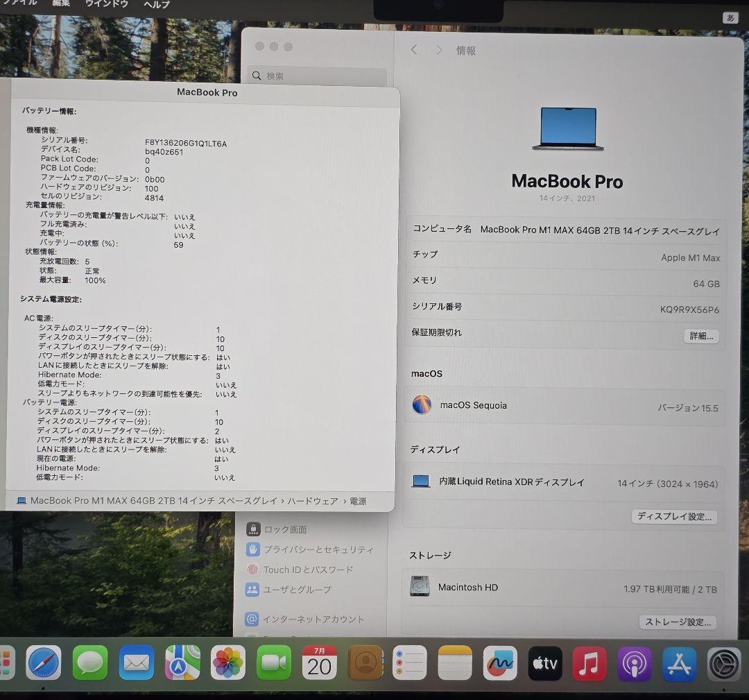This screenshot has width=749, height=700.
Task: Click the 64 GB memory value
Action: [706, 284]
